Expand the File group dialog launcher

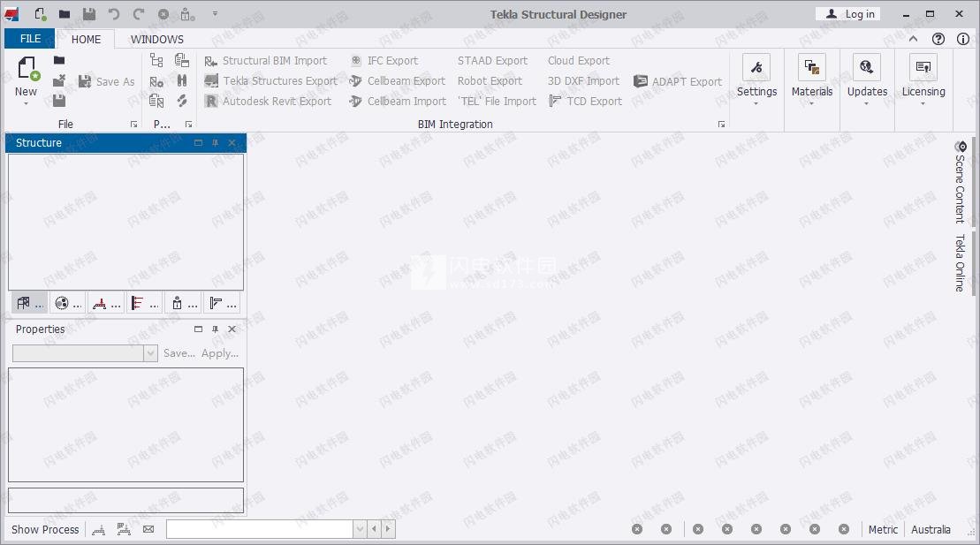pyautogui.click(x=133, y=125)
